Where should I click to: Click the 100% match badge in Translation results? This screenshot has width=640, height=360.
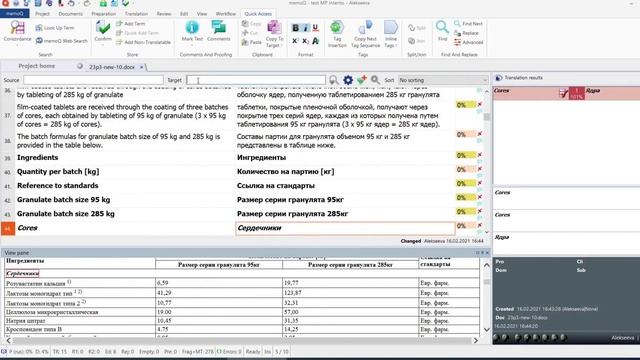[577, 93]
